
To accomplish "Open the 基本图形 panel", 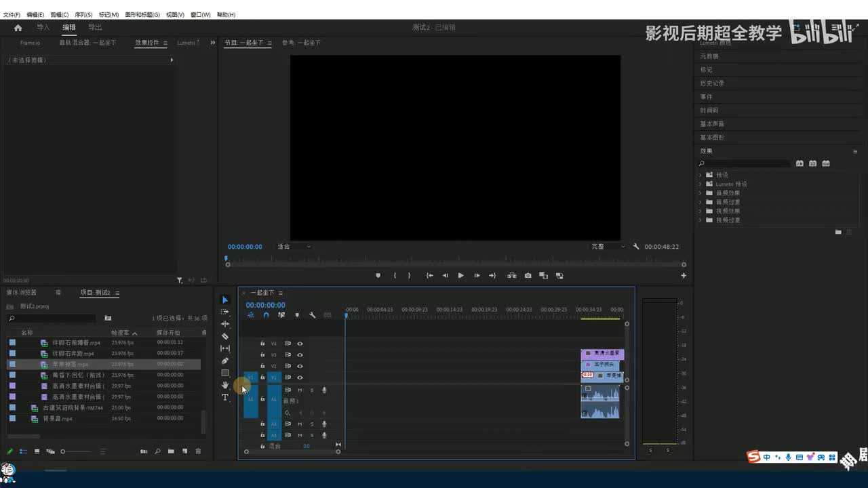I will pos(712,138).
